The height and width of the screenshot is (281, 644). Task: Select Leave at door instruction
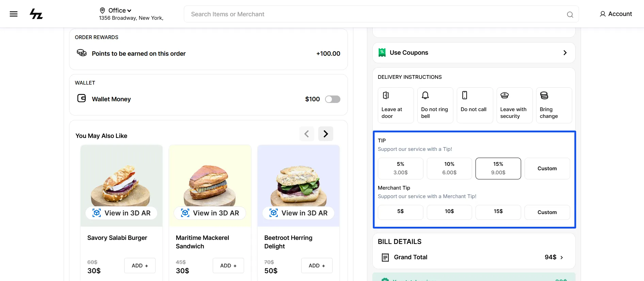pyautogui.click(x=396, y=105)
